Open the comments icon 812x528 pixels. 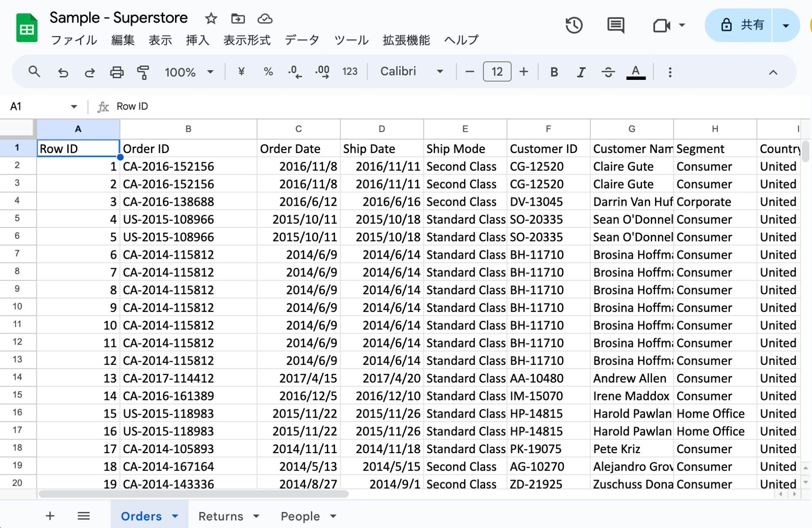point(615,25)
